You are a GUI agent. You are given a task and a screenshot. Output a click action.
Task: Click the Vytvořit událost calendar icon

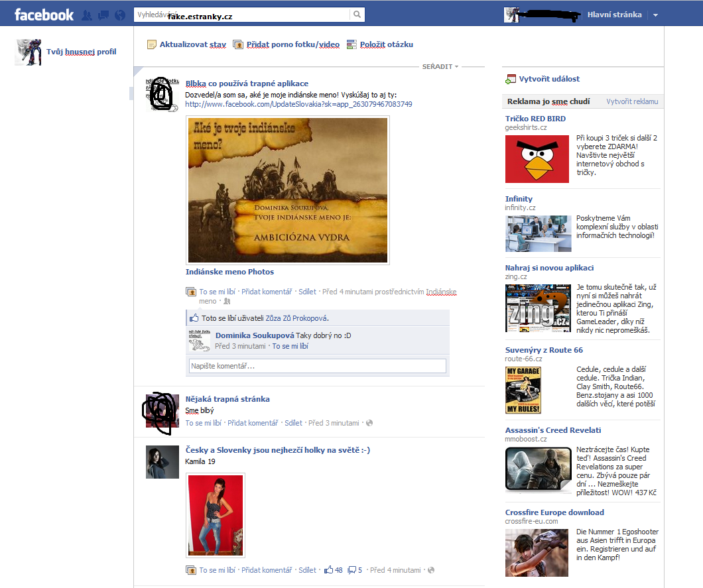tap(510, 79)
